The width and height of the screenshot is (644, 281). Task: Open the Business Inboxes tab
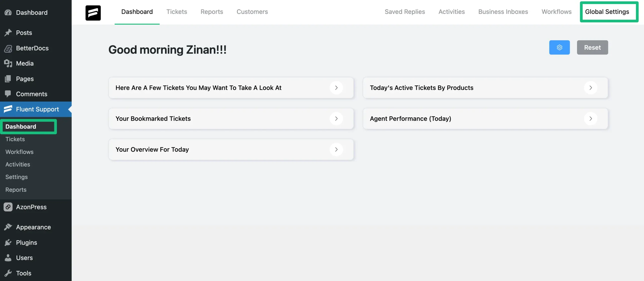click(503, 12)
